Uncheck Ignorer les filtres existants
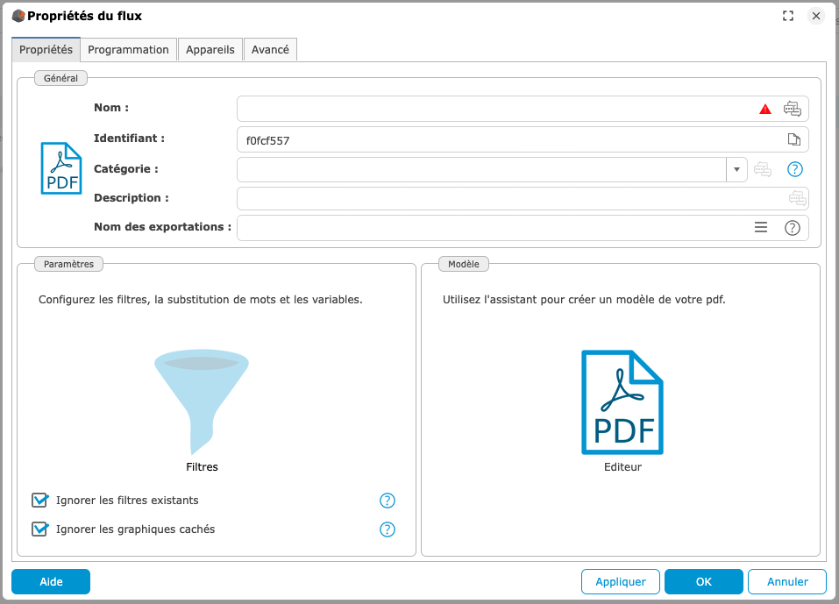 click(40, 500)
